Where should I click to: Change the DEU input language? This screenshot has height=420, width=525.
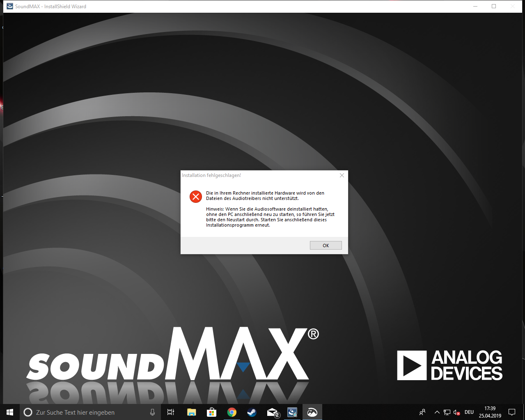[x=469, y=412]
